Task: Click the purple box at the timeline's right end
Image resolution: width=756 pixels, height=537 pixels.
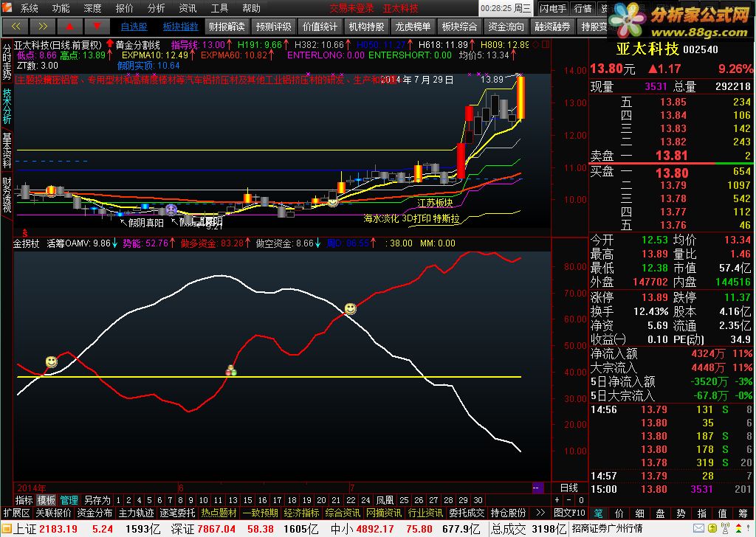Action: pyautogui.click(x=538, y=488)
